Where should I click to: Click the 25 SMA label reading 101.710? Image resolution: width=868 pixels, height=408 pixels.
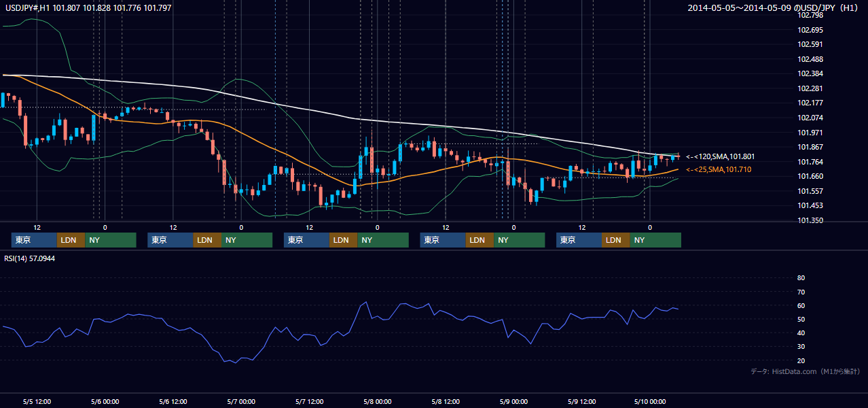(x=719, y=169)
